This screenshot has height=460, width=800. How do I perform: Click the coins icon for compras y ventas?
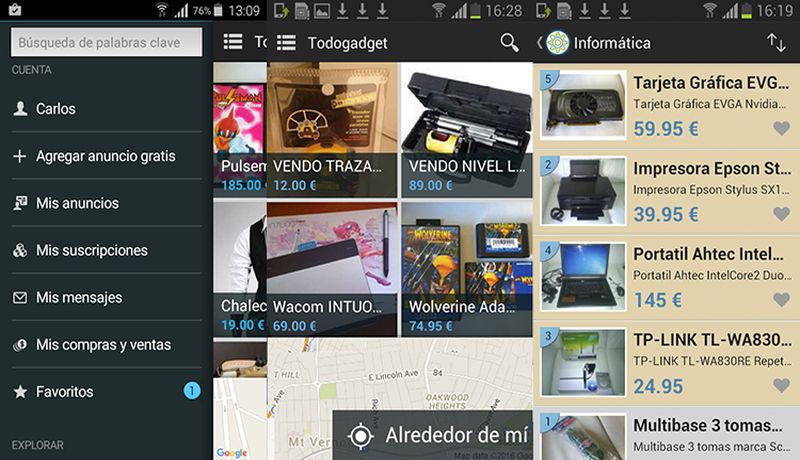(x=20, y=345)
